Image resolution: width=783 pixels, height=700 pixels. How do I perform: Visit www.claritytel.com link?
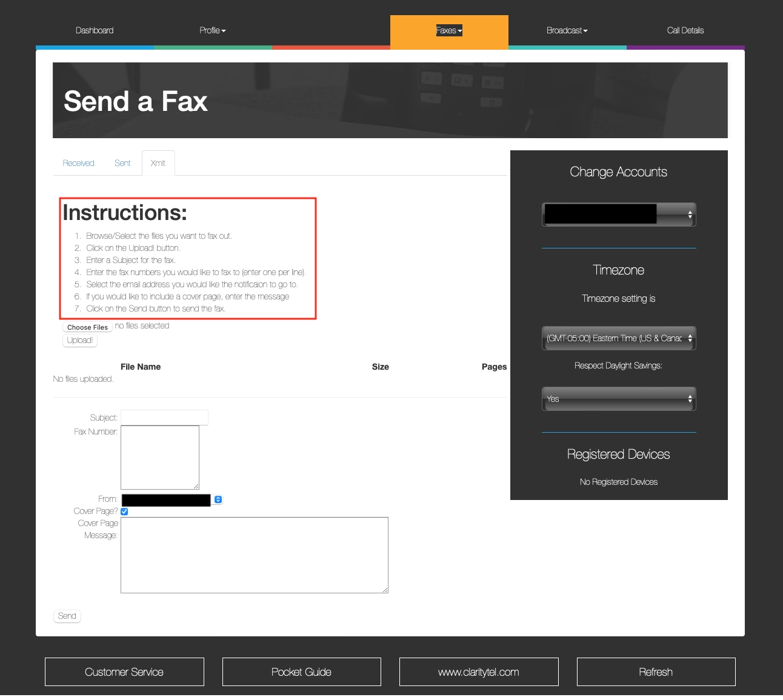(479, 672)
